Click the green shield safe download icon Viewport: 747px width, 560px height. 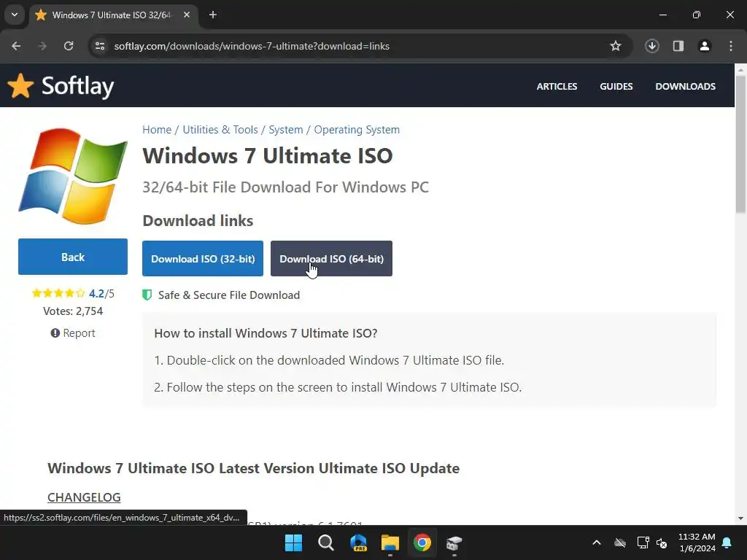pos(147,295)
